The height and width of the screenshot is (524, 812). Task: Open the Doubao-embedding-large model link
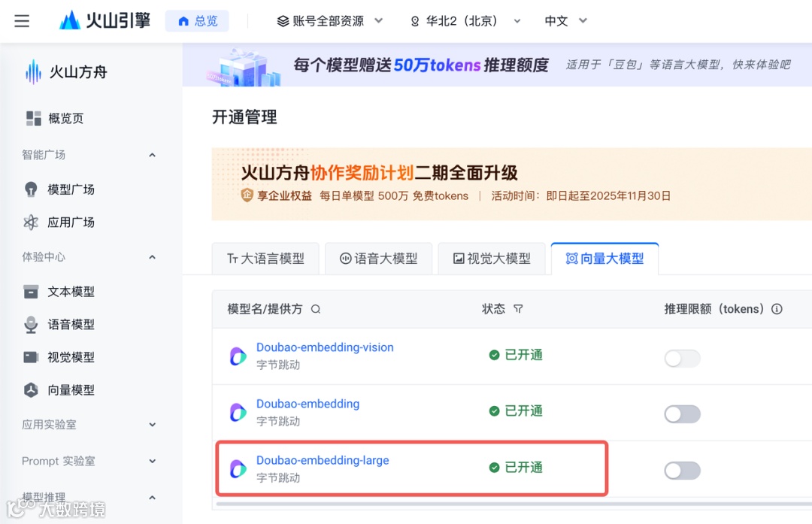(x=323, y=460)
